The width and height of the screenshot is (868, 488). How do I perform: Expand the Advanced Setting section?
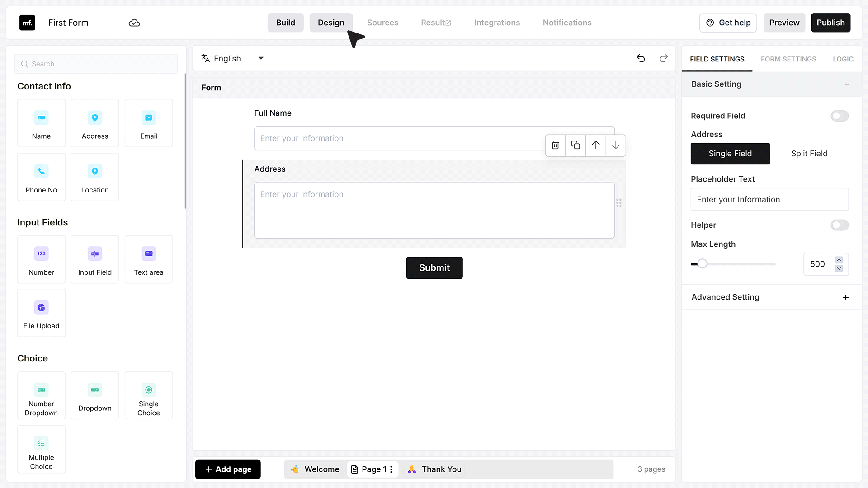click(x=846, y=297)
